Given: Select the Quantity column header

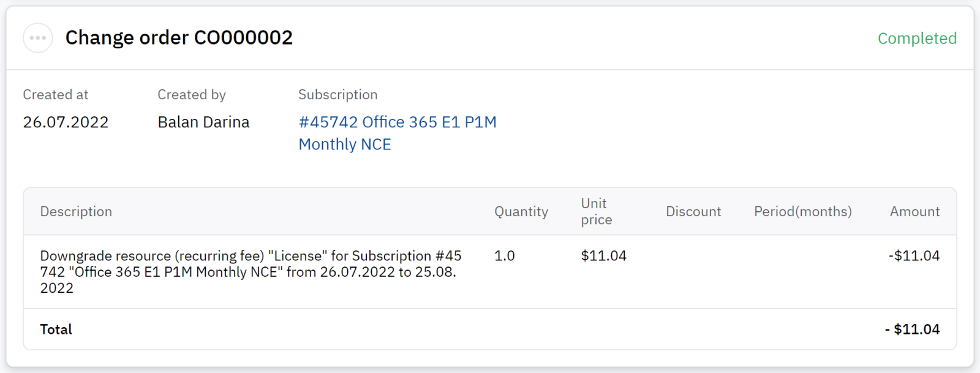Looking at the screenshot, I should coord(521,212).
